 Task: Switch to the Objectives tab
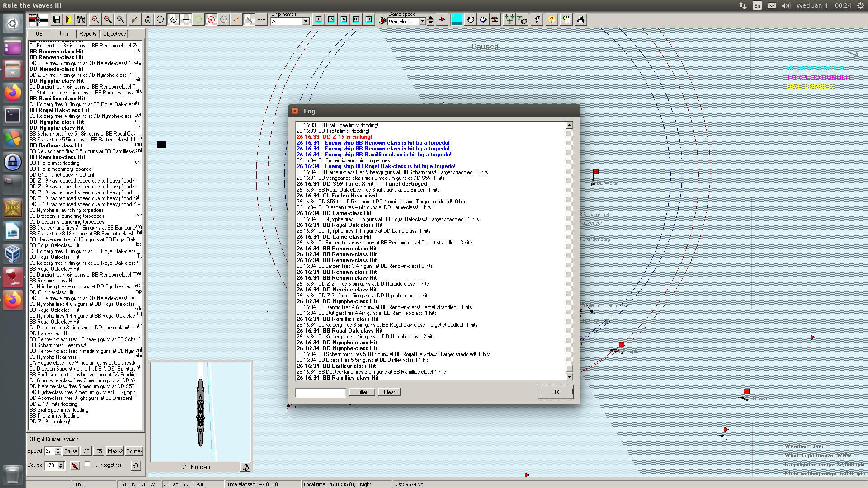114,34
